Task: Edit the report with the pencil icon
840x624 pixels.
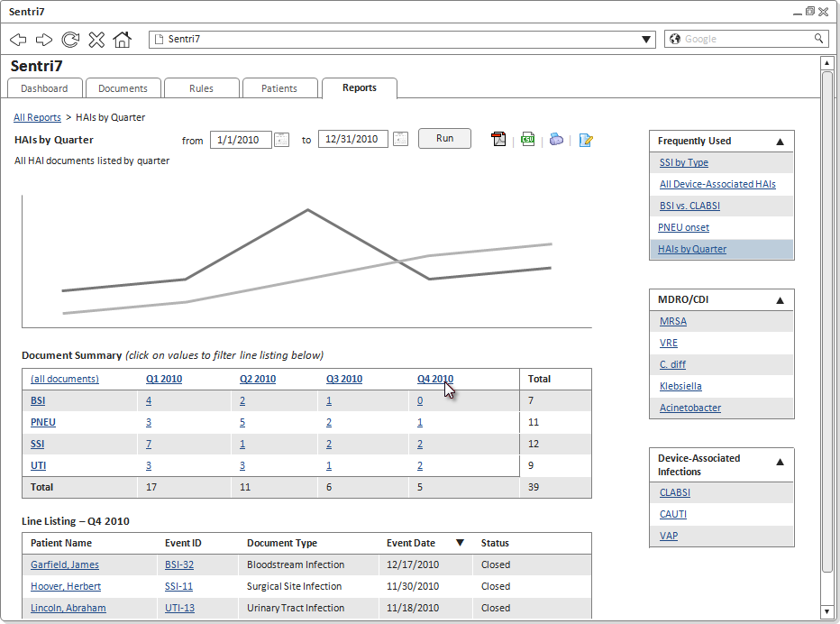Action: click(586, 140)
